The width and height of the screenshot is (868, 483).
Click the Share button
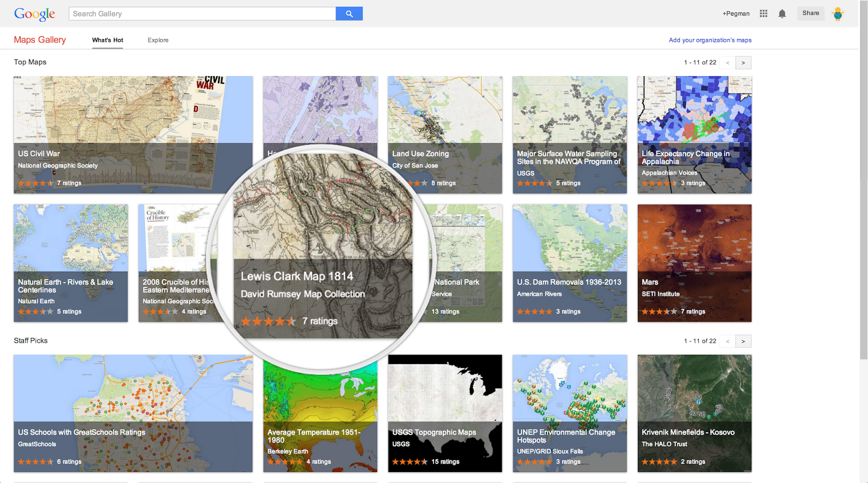click(810, 13)
